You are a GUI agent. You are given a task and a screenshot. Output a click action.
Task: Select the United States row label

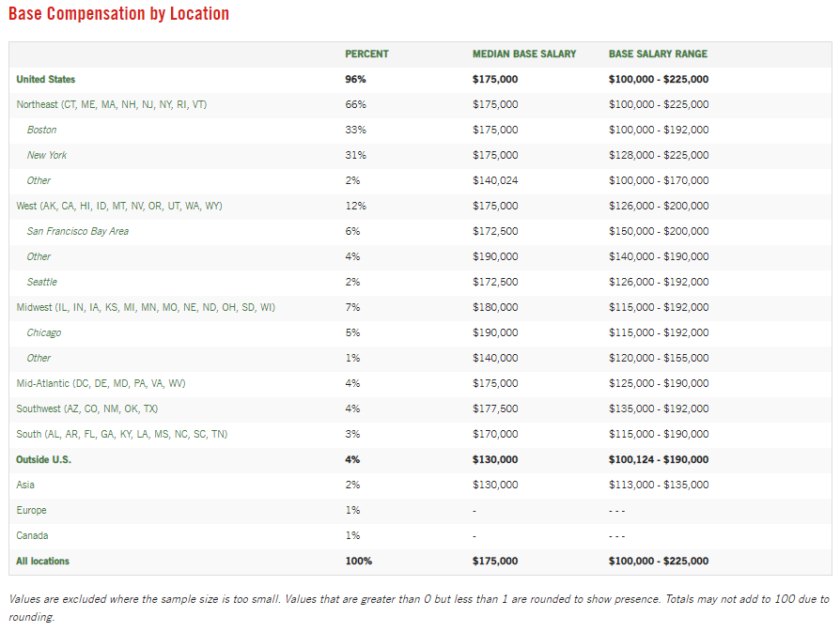[x=46, y=80]
